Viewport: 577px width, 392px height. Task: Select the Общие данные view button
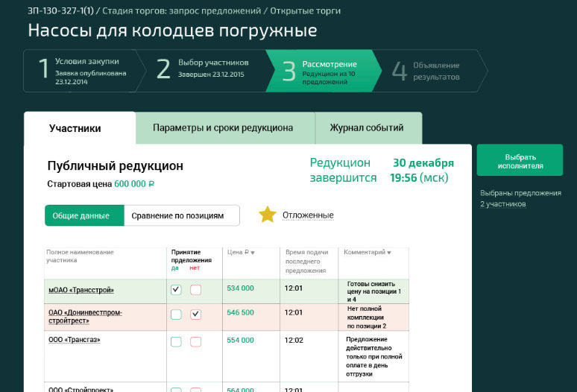click(83, 215)
